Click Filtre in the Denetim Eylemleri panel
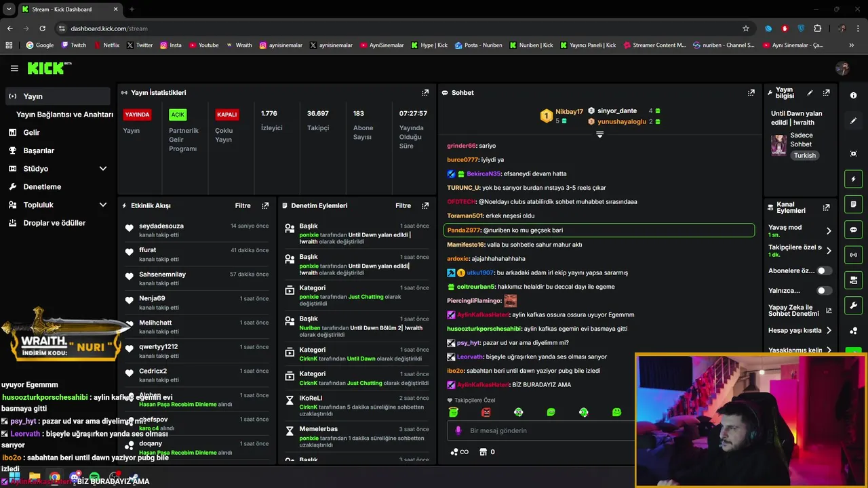 tap(403, 205)
